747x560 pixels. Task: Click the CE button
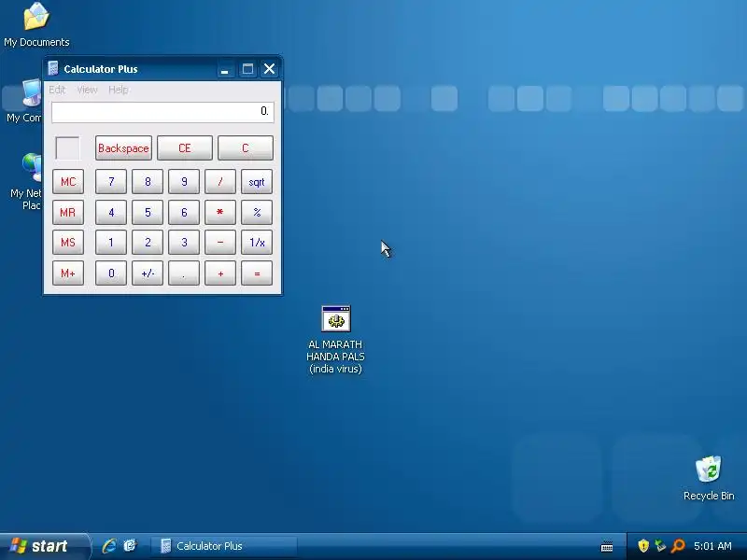tap(184, 148)
